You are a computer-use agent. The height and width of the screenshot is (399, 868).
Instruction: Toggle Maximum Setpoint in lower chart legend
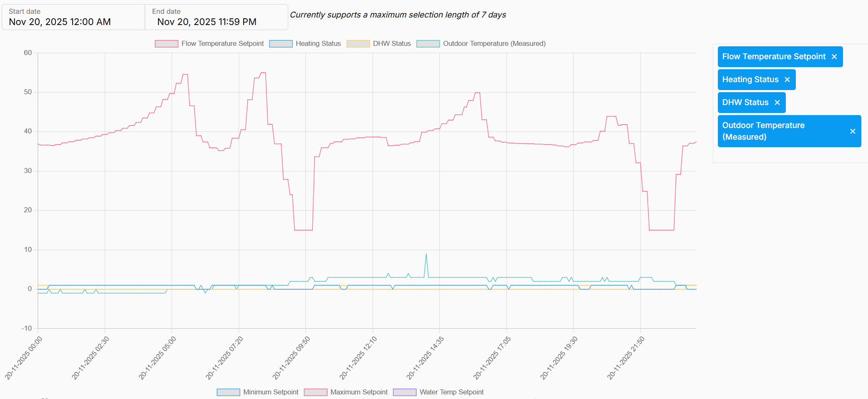pos(359,392)
